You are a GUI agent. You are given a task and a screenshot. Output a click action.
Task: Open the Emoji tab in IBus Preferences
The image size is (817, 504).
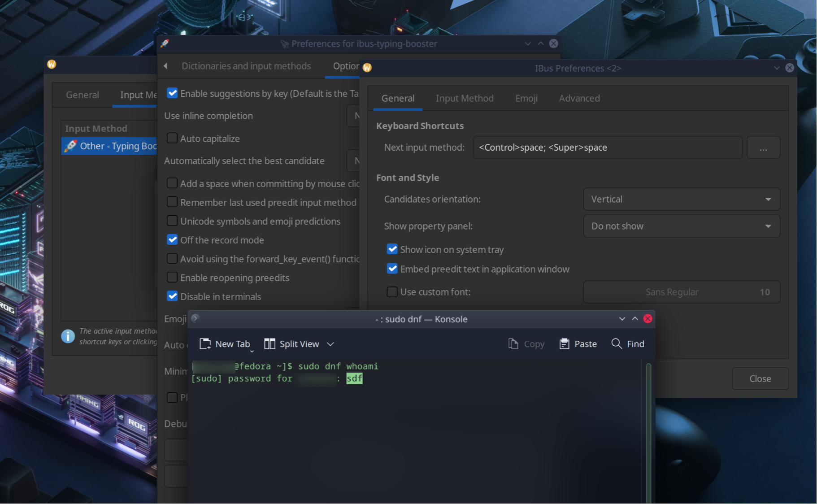(x=526, y=98)
